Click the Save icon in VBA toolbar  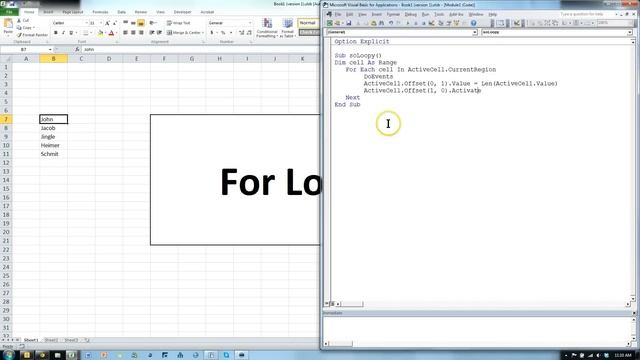pos(349,23)
